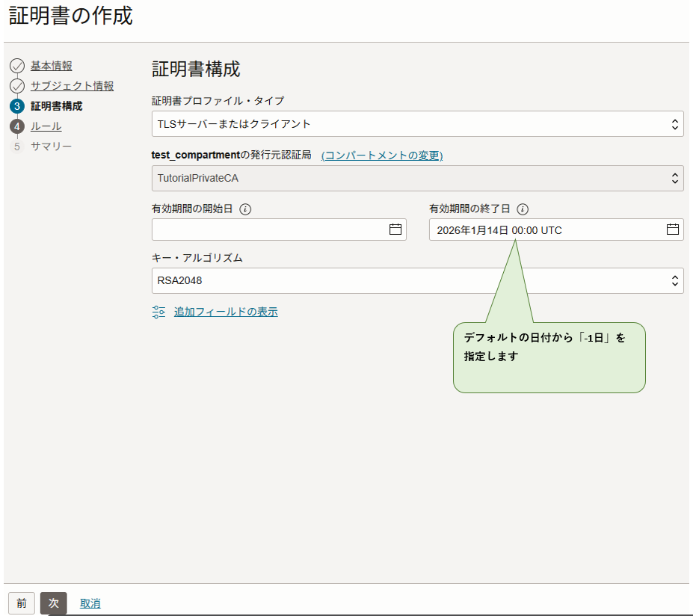
Task: Open the TutorialPrivateCA issuer dropdown
Action: (417, 179)
